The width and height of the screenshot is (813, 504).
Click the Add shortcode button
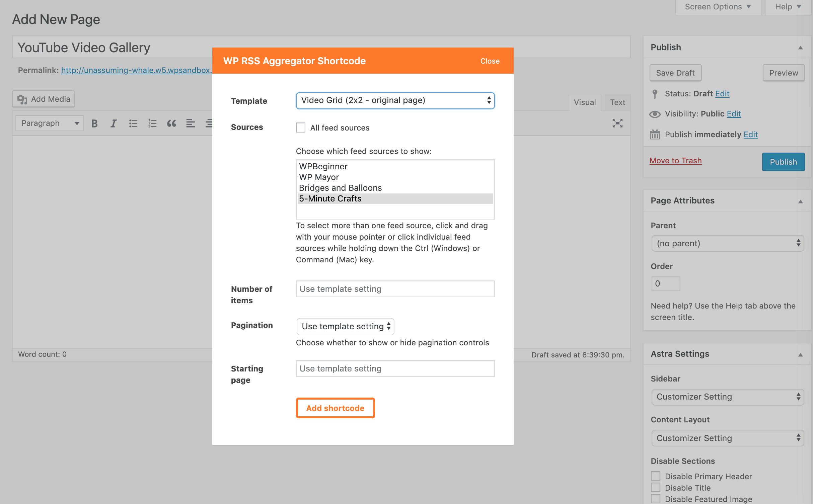(335, 408)
